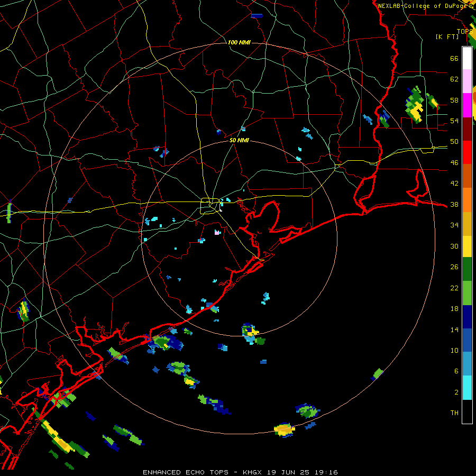Select the medium blue legend band
This screenshot has height=476, width=476.
click(467, 340)
